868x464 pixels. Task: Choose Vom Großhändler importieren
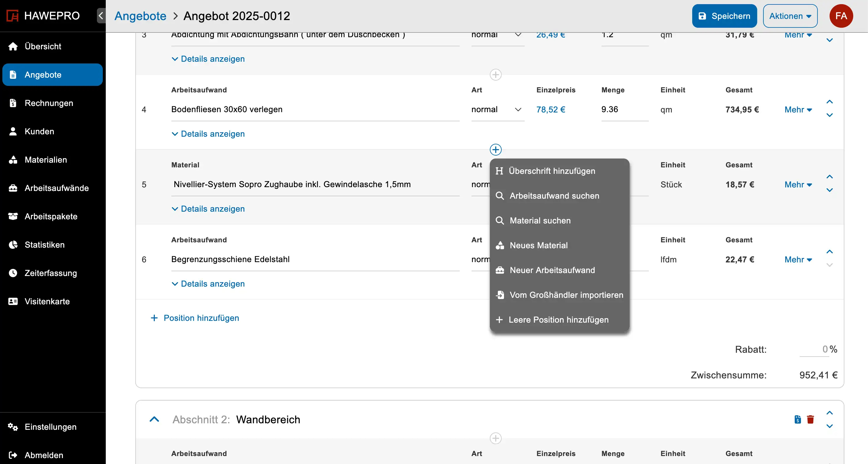(559, 295)
